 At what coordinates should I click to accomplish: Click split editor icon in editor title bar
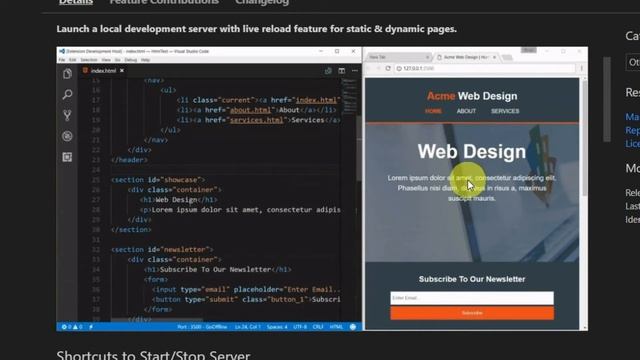click(x=342, y=71)
